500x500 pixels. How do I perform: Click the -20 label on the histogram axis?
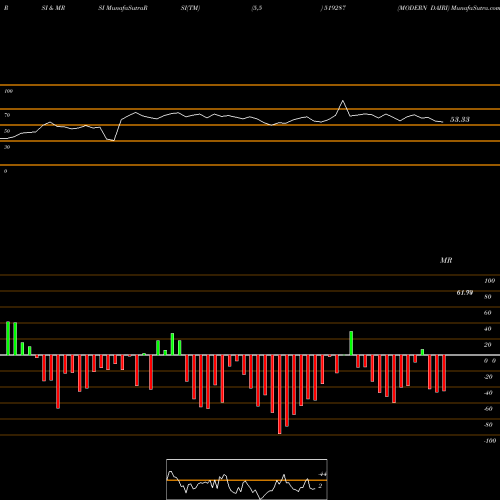pos(488,377)
